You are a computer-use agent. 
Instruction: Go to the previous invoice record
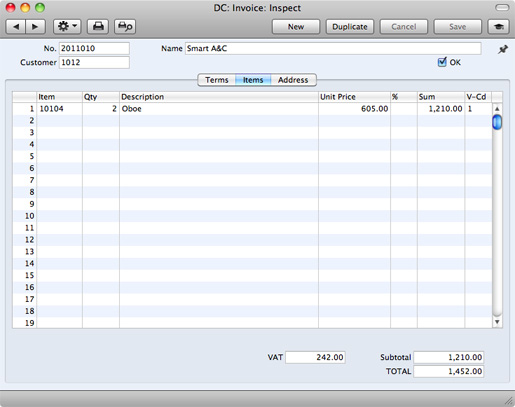(x=16, y=26)
